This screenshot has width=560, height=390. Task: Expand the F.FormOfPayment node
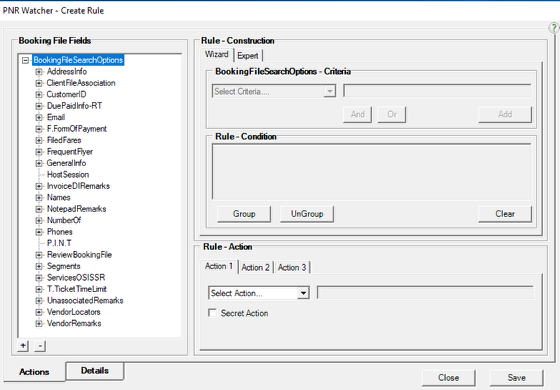pos(39,129)
